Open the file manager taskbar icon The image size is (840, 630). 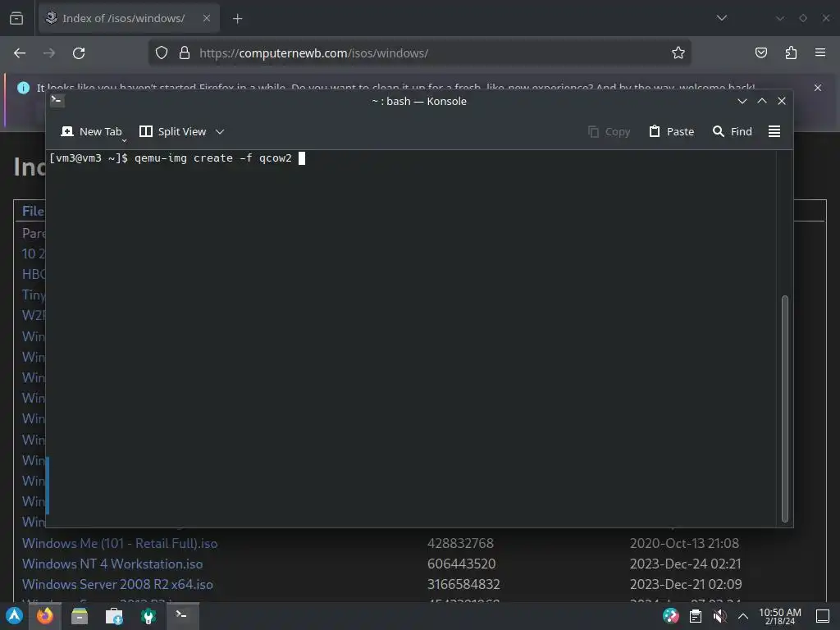tap(80, 616)
